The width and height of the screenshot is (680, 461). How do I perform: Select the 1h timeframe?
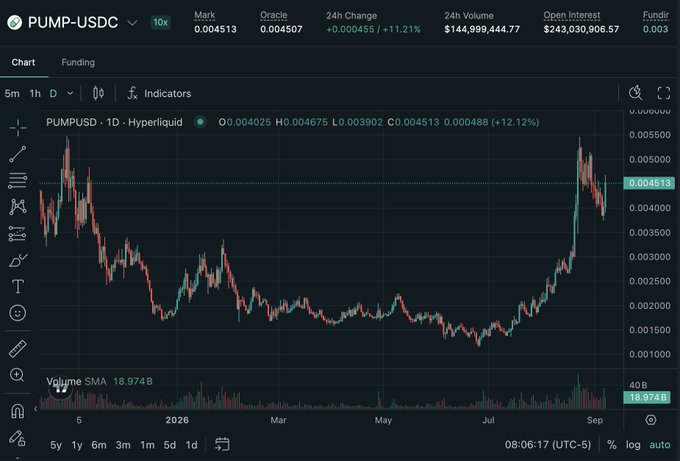point(35,93)
